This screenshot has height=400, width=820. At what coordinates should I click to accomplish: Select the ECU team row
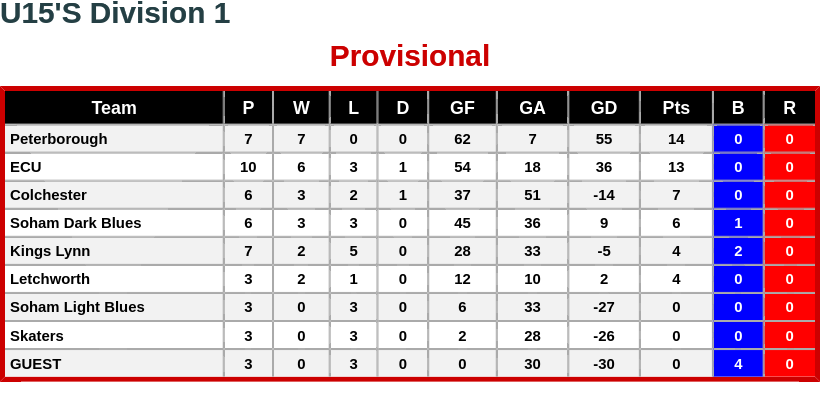click(x=409, y=167)
